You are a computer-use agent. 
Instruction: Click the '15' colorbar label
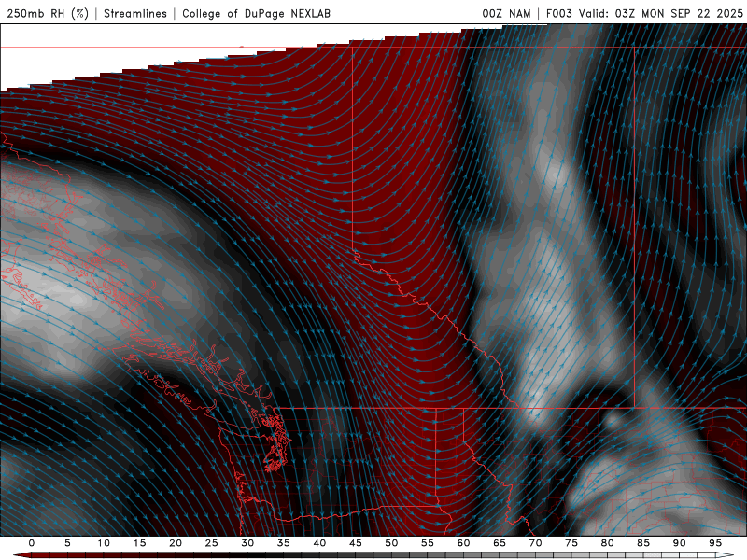tap(139, 543)
